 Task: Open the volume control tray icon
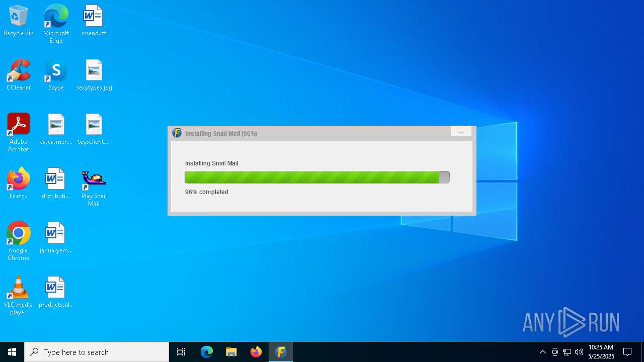click(579, 352)
